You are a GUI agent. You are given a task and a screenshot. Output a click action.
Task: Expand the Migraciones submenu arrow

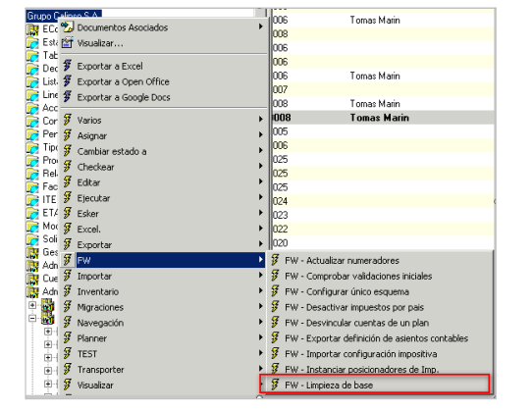click(x=260, y=307)
